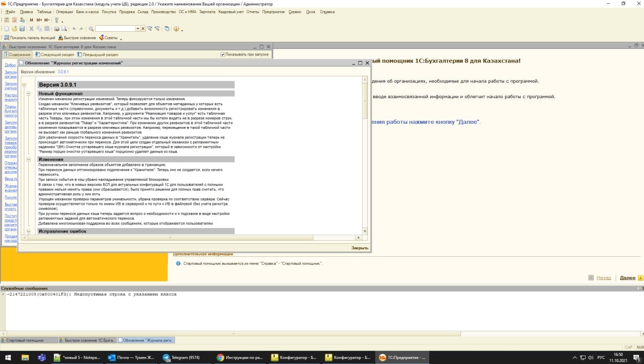Click the M+ memory add toolbar button

pyautogui.click(x=39, y=20)
